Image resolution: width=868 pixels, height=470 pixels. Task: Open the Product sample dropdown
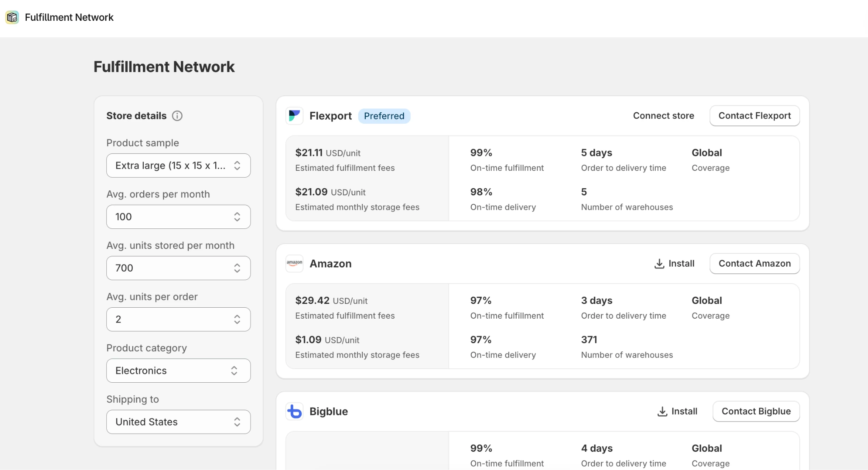178,165
